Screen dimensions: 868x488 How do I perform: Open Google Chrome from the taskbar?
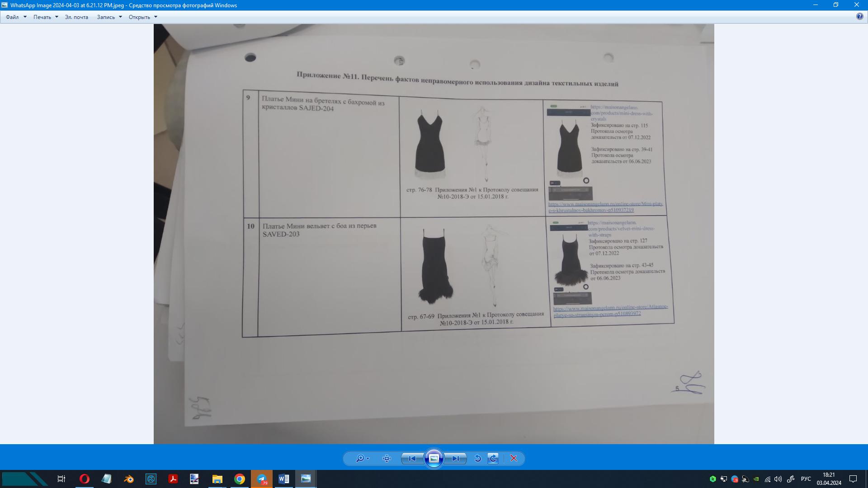tap(240, 479)
